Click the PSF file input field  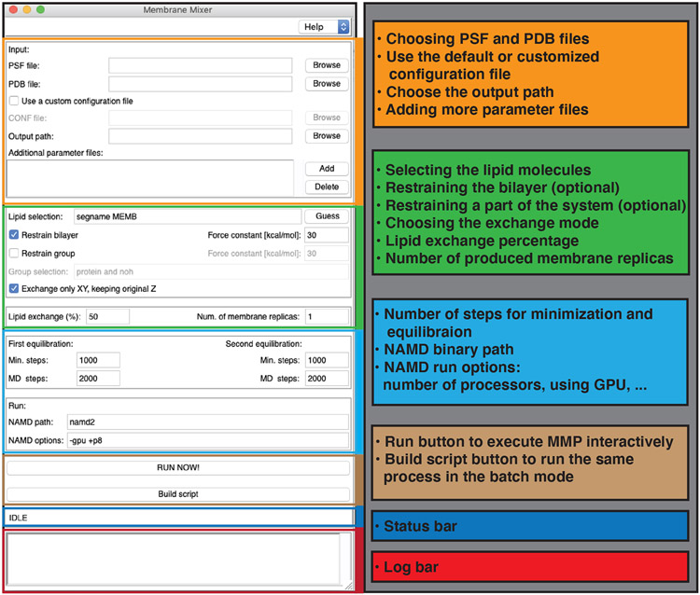click(200, 65)
